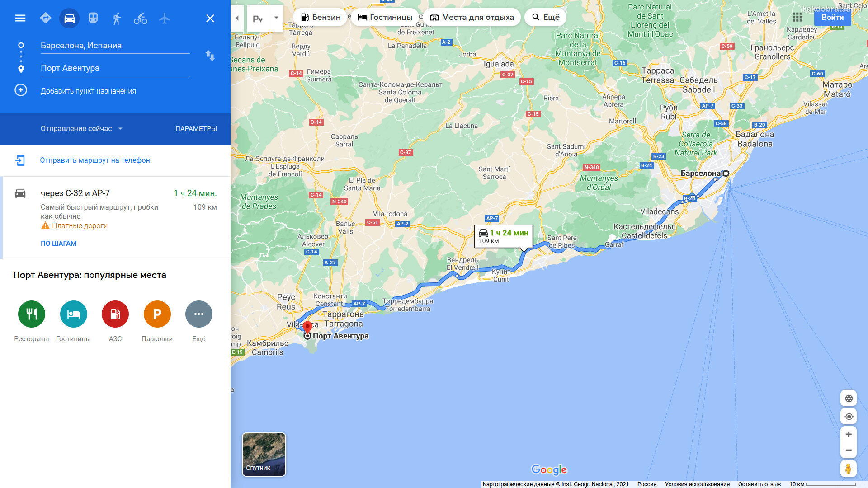Select route через C-32 и AP-7

[x=115, y=217]
